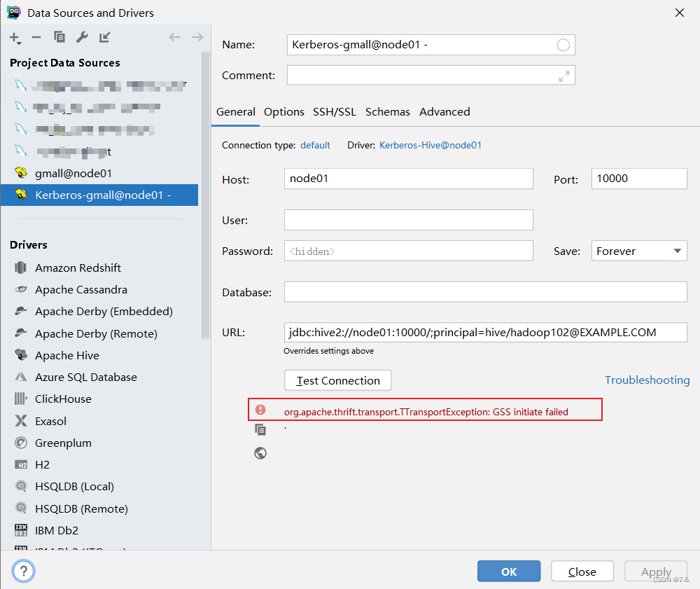Pick the color circle in the Name field

pyautogui.click(x=563, y=45)
